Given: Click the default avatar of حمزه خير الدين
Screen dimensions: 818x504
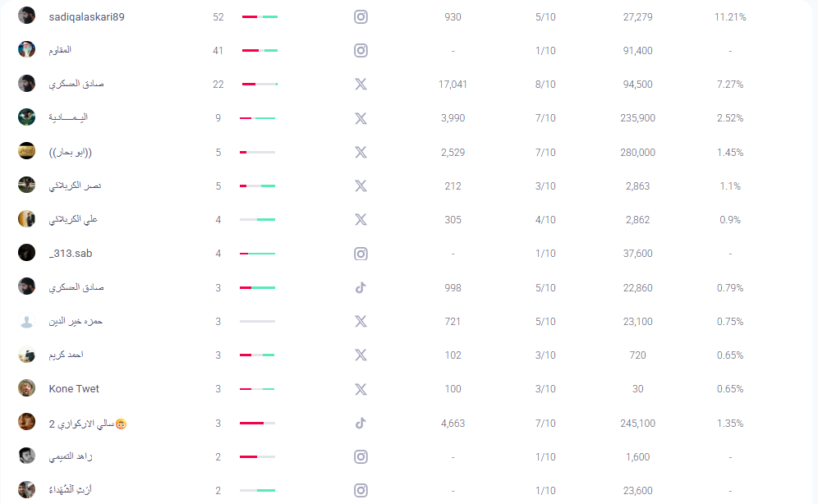Looking at the screenshot, I should [x=27, y=321].
